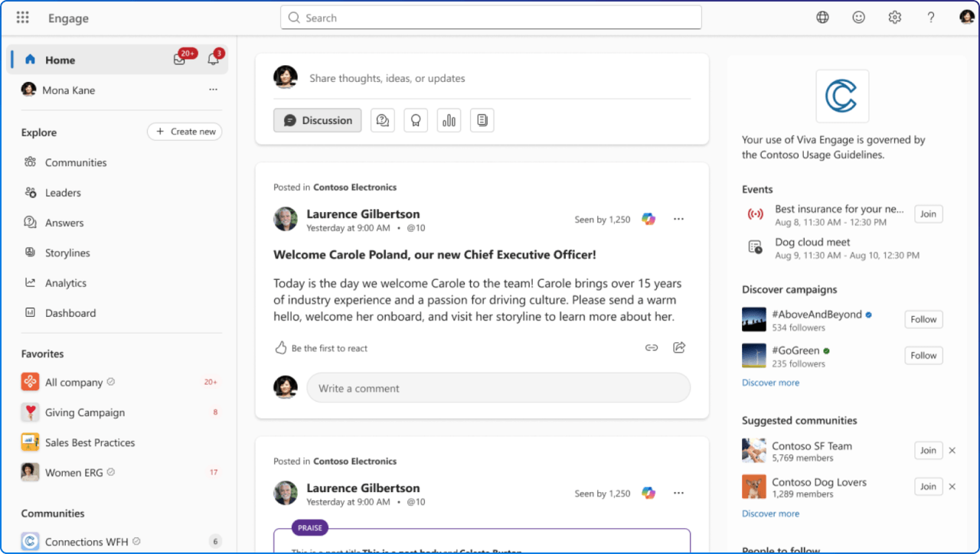Open Laurence Gilbertson's profile on welcome post

pyautogui.click(x=363, y=214)
